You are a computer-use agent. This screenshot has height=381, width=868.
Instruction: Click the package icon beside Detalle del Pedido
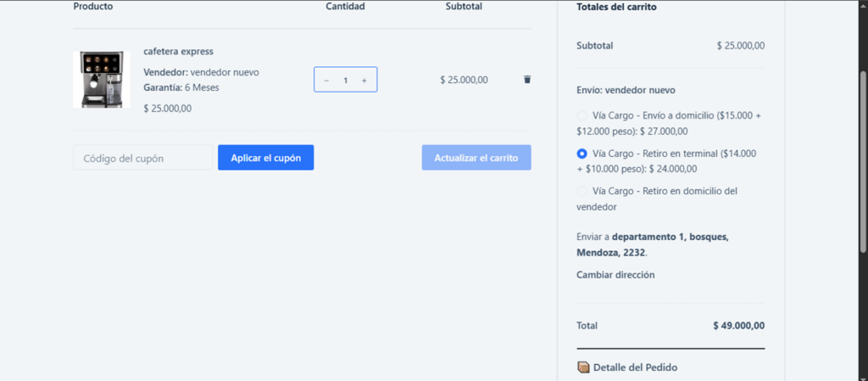coord(583,367)
